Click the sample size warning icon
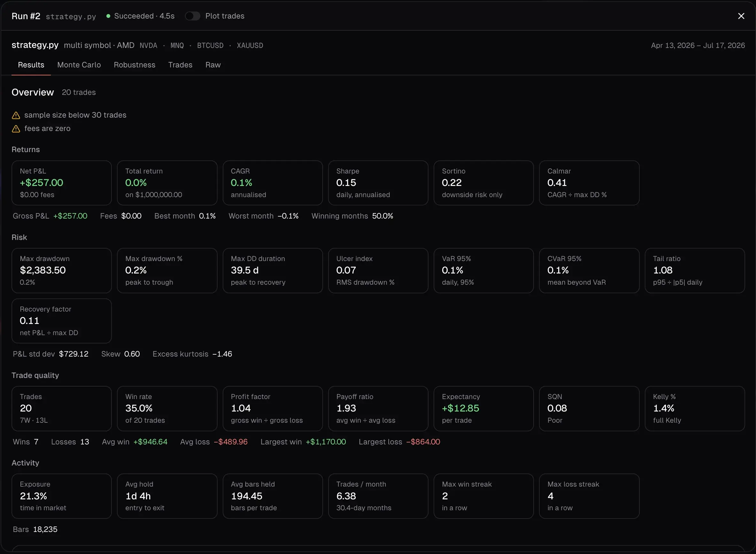This screenshot has width=756, height=554. pos(16,115)
